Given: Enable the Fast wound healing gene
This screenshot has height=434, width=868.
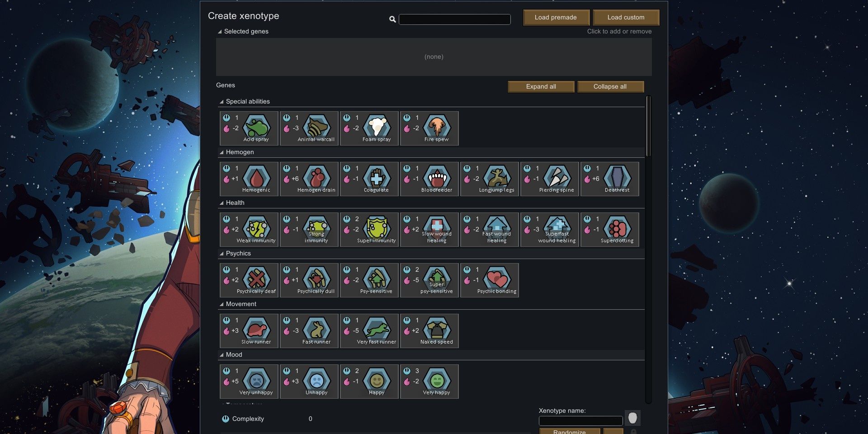Looking at the screenshot, I should [489, 229].
